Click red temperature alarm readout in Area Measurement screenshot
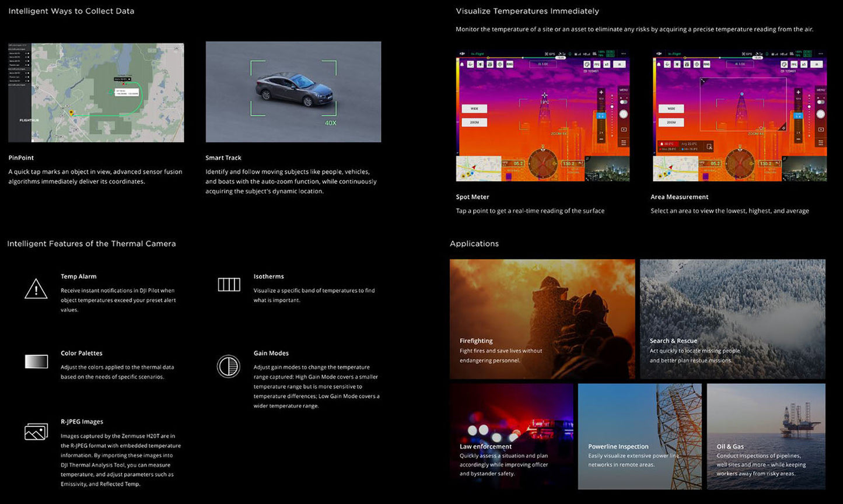 [669, 144]
